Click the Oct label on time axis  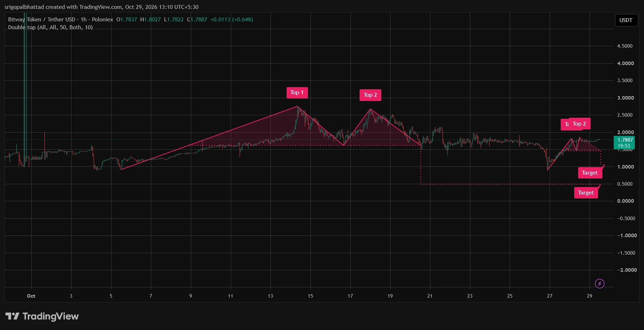point(31,296)
